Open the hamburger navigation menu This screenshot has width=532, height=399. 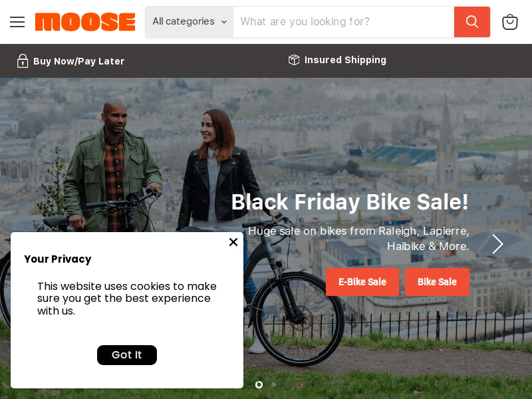[x=17, y=22]
